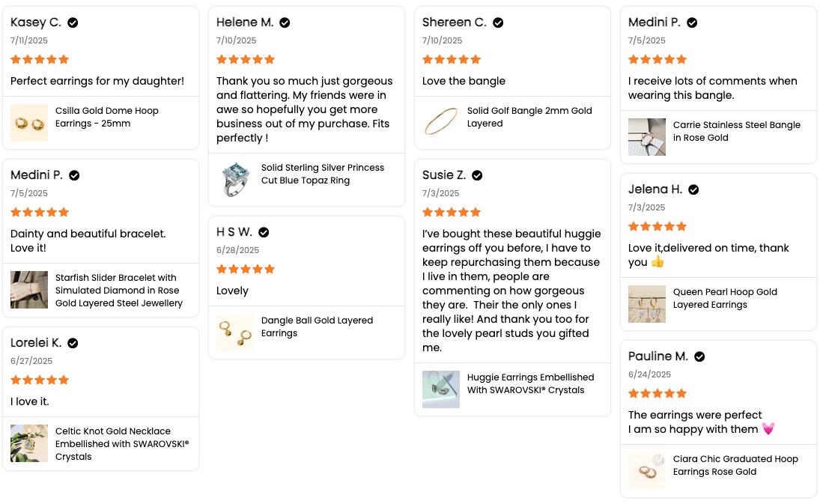Open the Blue Topaz Ring product image
Viewport: 820px width, 504px height.
click(x=235, y=180)
